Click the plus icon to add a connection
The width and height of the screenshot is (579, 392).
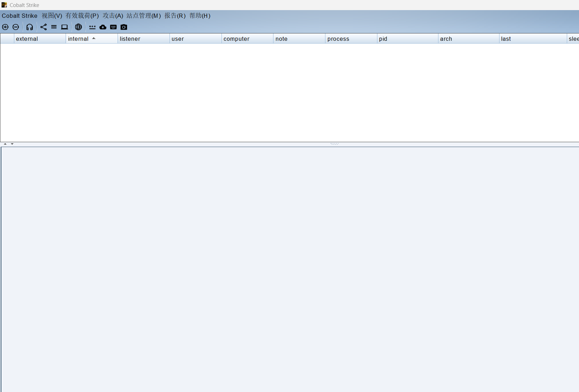click(x=5, y=27)
